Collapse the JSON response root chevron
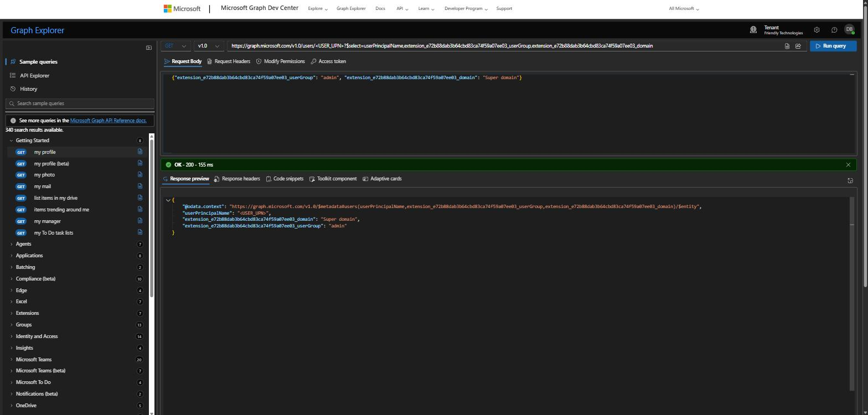The image size is (868, 415). pos(168,200)
